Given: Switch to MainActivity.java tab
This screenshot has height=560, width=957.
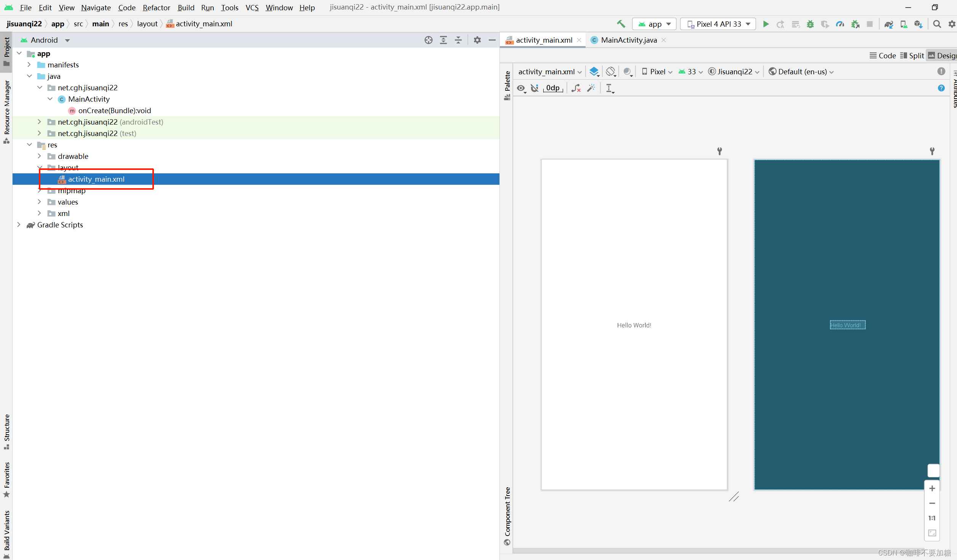Looking at the screenshot, I should (629, 40).
